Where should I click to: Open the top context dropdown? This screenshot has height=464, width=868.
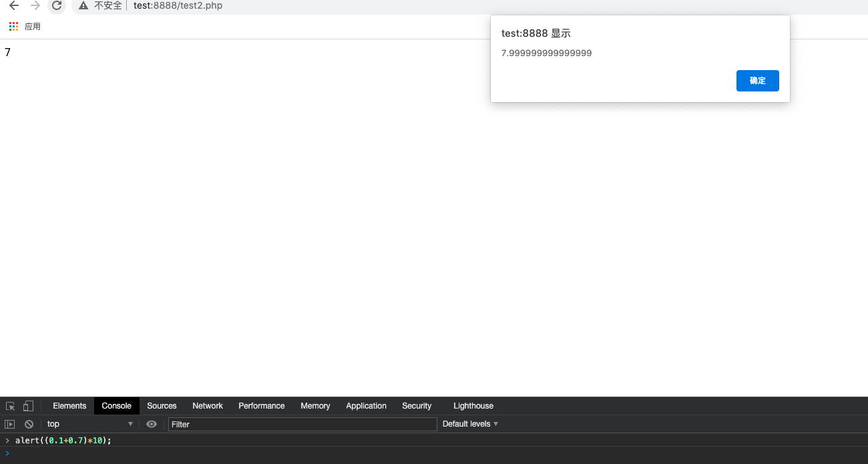pyautogui.click(x=89, y=424)
